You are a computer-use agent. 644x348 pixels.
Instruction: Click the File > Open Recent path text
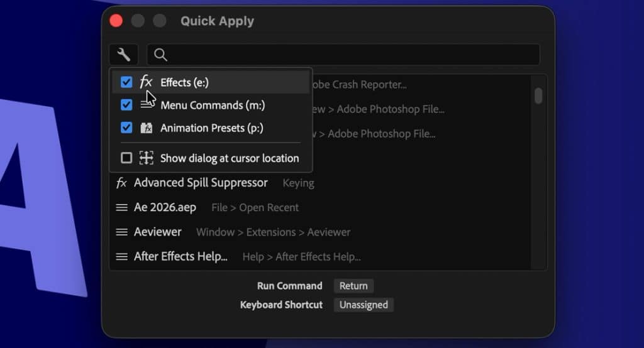tap(255, 208)
